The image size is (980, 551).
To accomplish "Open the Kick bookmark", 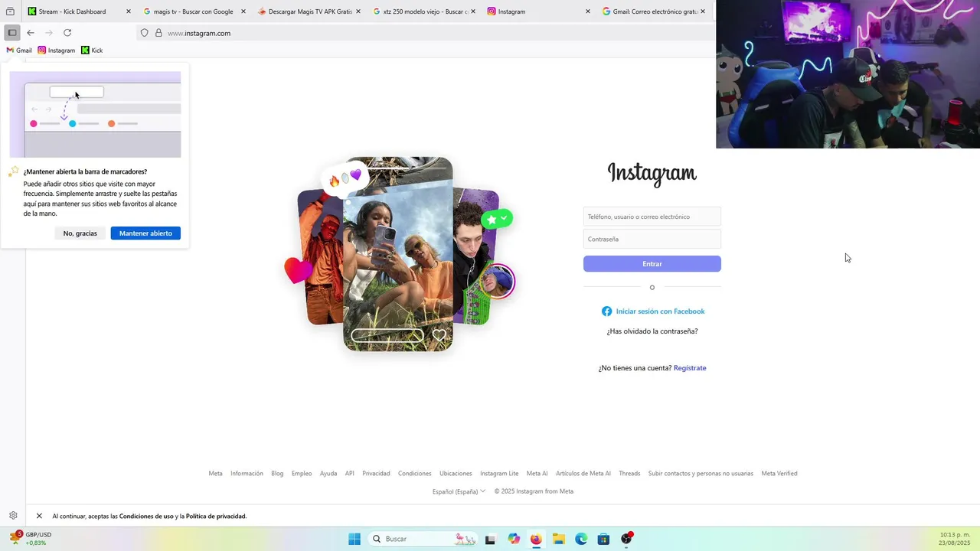I will click(92, 51).
